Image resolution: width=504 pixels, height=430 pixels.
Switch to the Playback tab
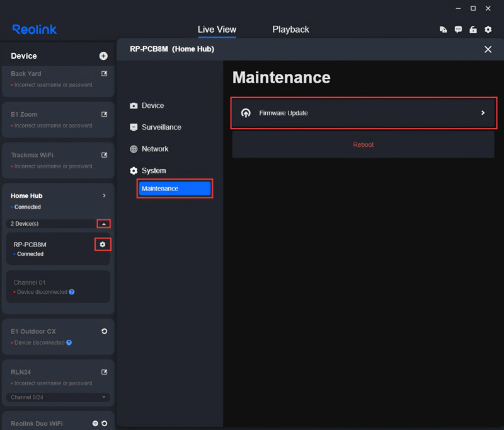(x=290, y=29)
